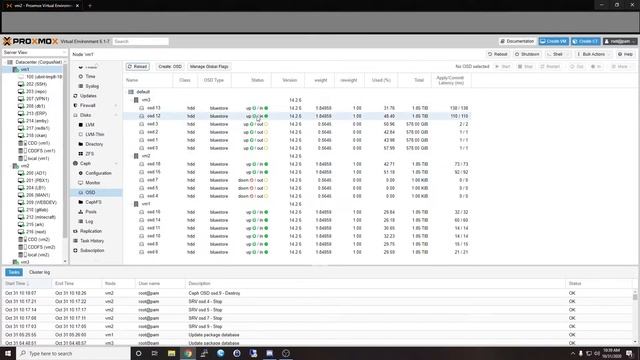Screen dimensions: 640x360
Task: Open Chrome from taskbar
Action: tap(188, 353)
